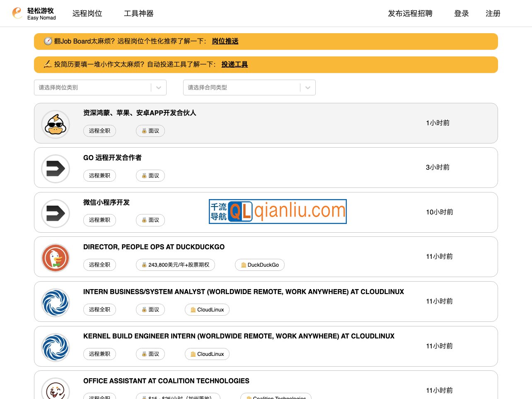532x399 pixels.
Task: Click the chevron arrow of contract type selector
Action: (307, 88)
